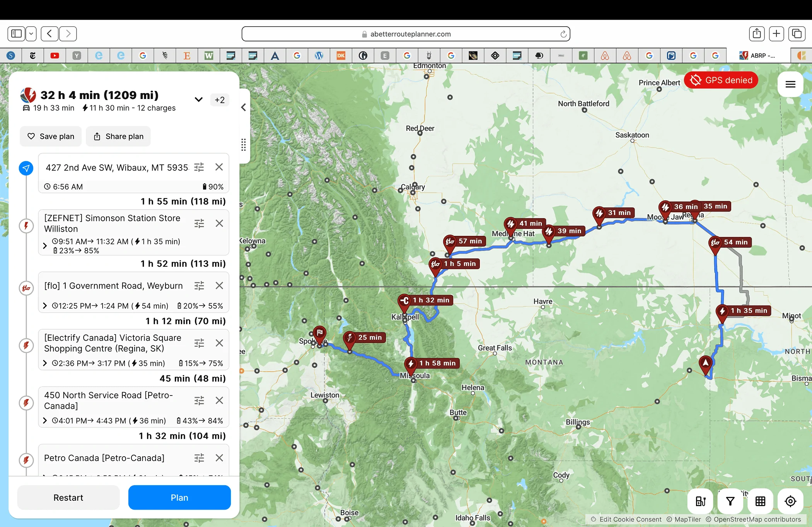Toggle the charger stations map layer icon
This screenshot has height=527, width=812.
pos(700,501)
